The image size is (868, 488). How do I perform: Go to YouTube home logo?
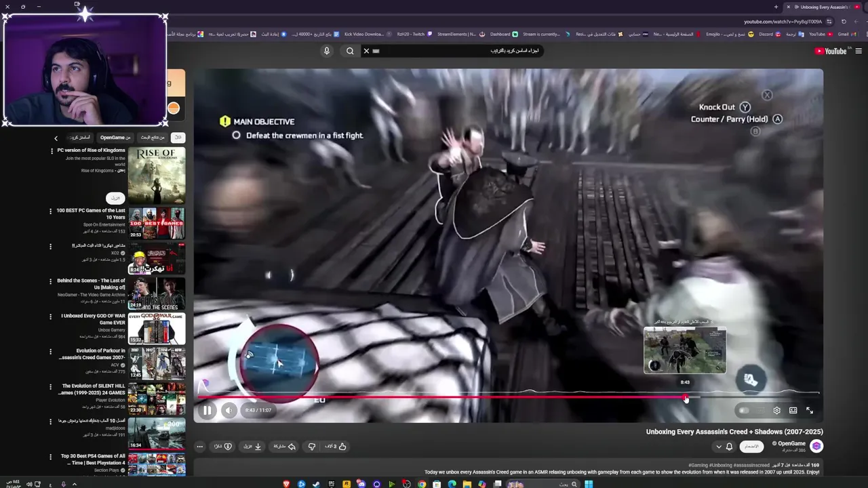click(x=831, y=51)
